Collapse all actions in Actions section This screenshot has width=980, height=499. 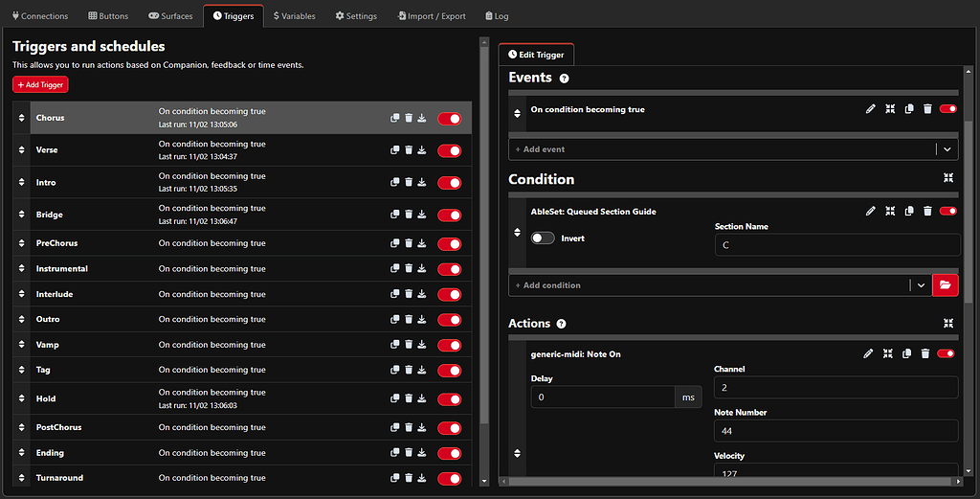click(948, 324)
